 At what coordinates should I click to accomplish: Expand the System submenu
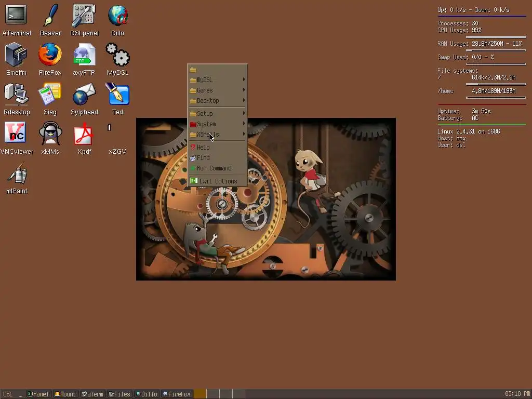point(217,124)
